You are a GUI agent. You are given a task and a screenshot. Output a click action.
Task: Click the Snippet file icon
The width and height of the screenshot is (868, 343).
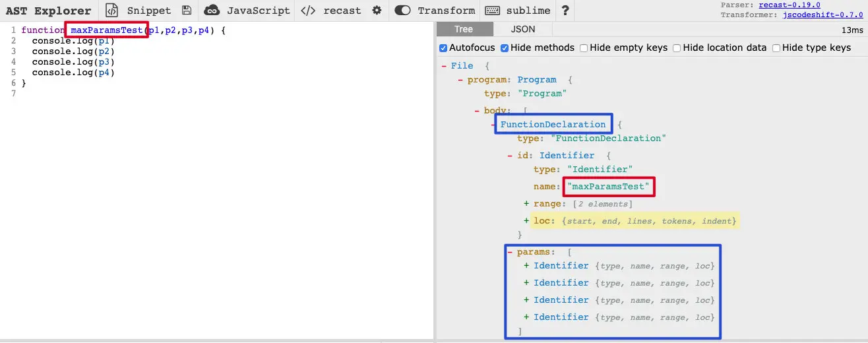(112, 11)
